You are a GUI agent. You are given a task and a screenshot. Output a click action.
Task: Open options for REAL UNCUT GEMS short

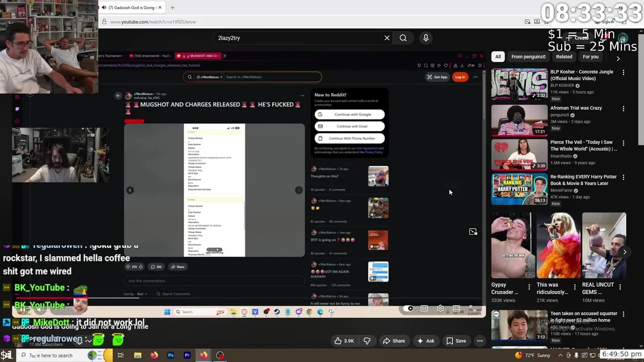coord(620,287)
